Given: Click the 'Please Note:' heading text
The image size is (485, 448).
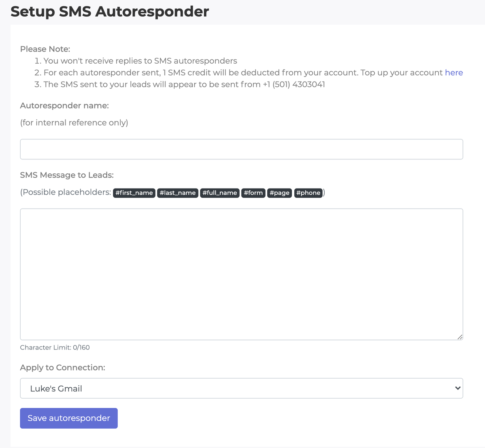Looking at the screenshot, I should pyautogui.click(x=45, y=49).
